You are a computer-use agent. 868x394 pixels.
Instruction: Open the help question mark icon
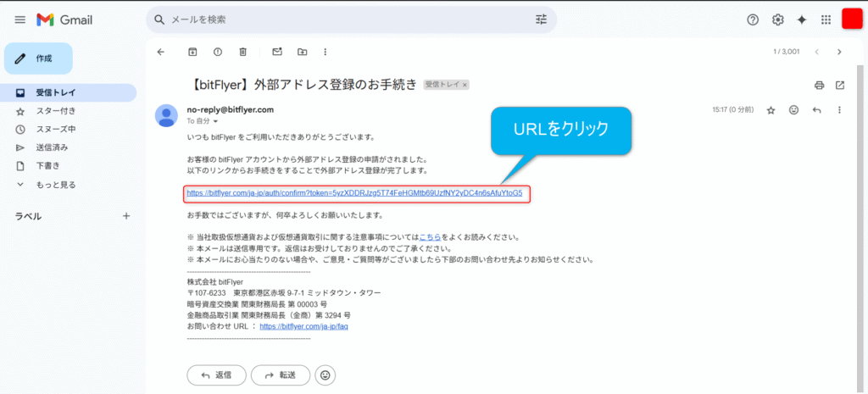pyautogui.click(x=753, y=20)
